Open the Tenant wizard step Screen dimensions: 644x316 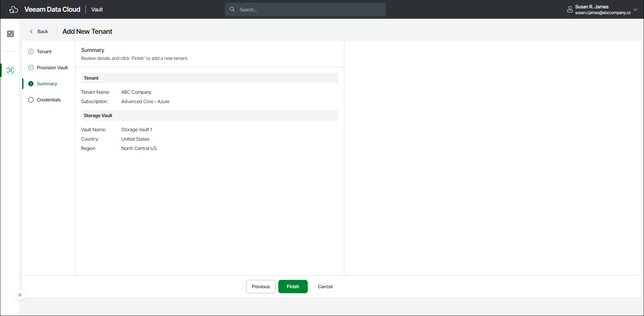pos(44,52)
